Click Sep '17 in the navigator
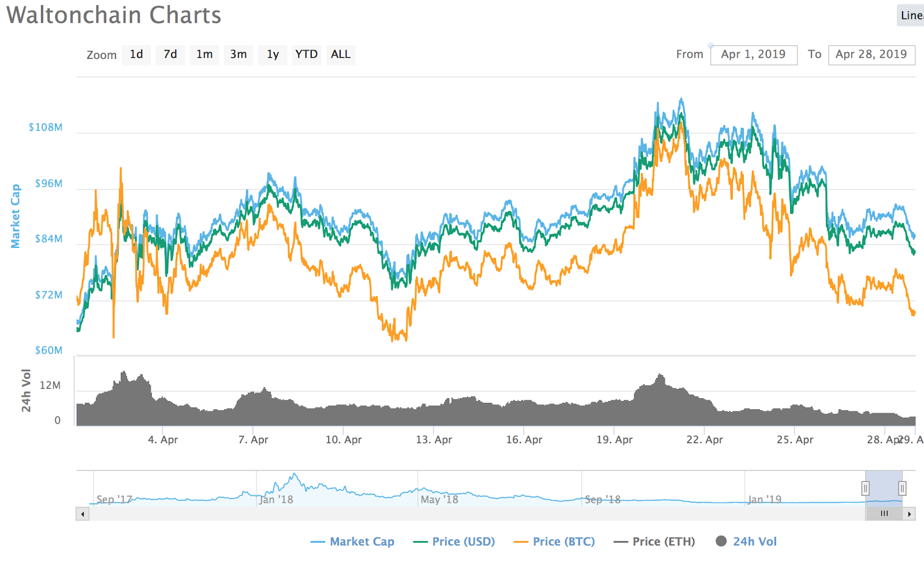The height and width of the screenshot is (564, 924). 114,500
